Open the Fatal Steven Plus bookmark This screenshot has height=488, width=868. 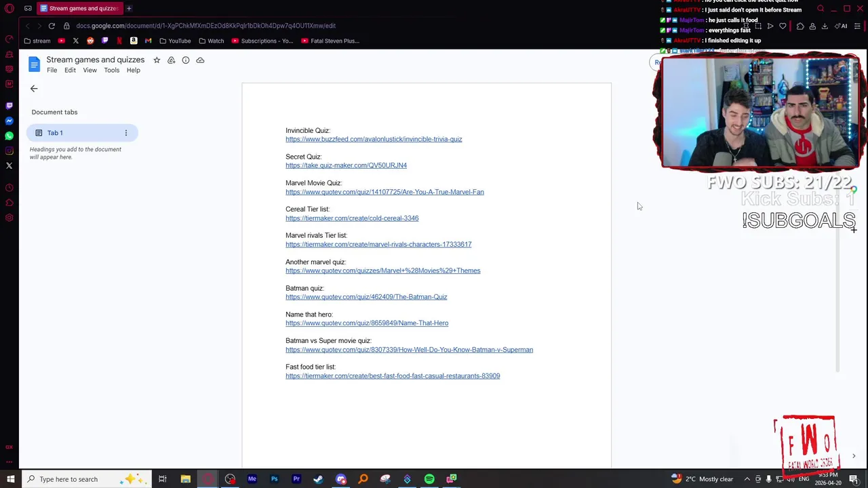330,41
